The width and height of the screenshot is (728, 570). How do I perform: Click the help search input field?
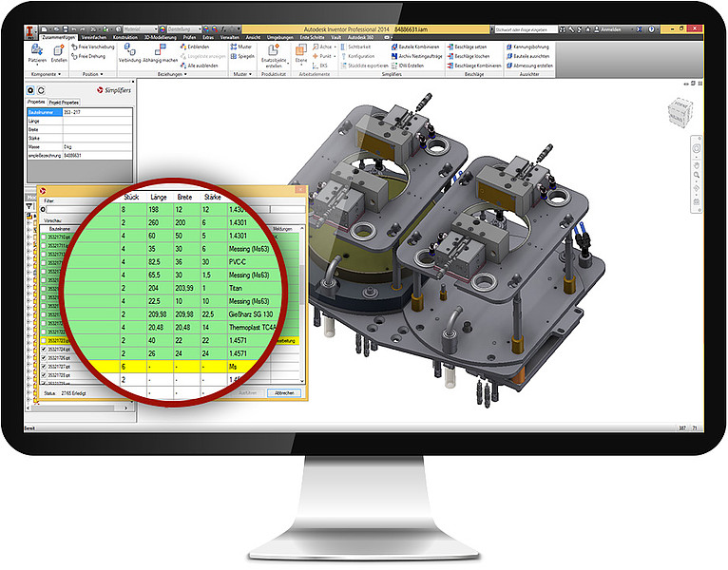coord(526,29)
